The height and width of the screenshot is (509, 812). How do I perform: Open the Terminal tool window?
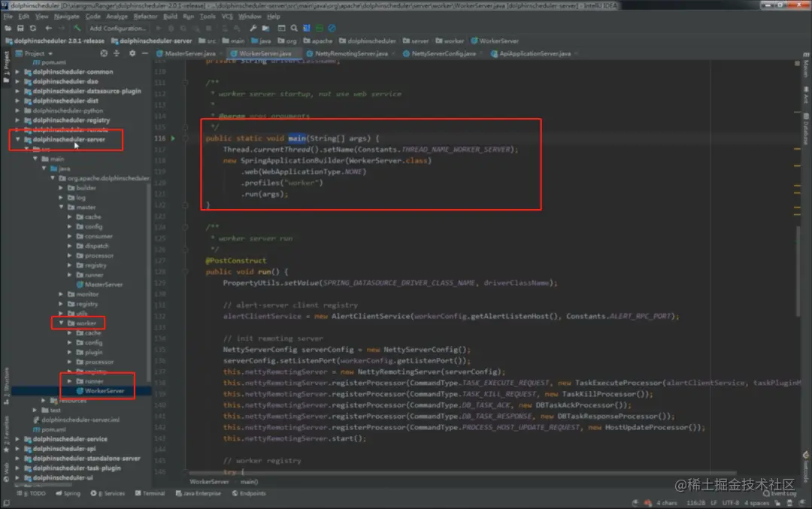(x=150, y=493)
